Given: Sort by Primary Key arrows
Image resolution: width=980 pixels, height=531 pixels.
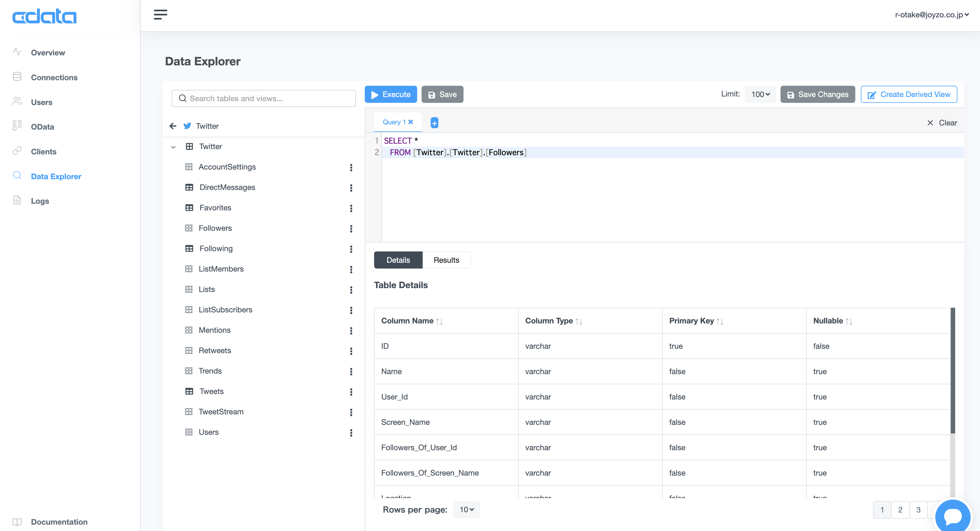Looking at the screenshot, I should tap(720, 321).
